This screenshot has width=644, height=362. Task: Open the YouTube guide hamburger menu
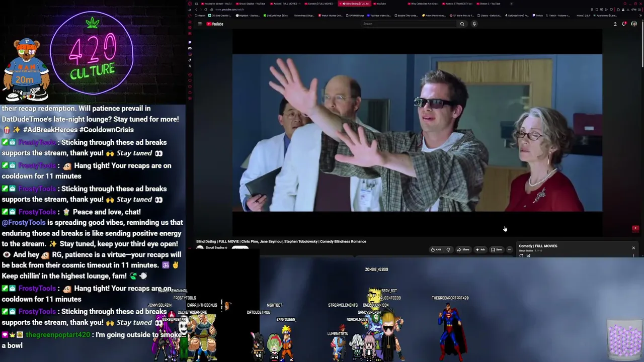pos(200,24)
